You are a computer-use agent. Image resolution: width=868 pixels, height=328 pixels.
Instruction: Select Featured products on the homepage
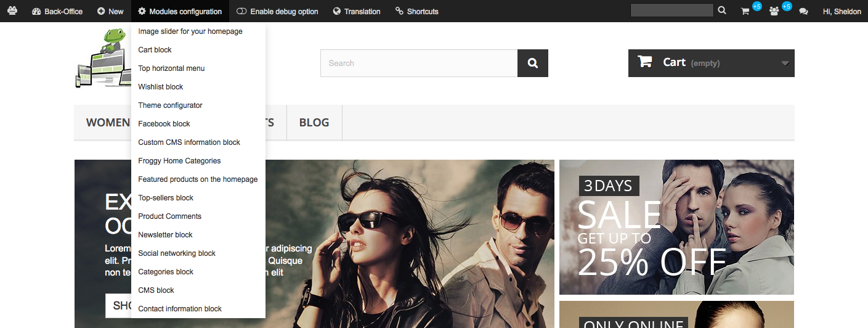[198, 179]
